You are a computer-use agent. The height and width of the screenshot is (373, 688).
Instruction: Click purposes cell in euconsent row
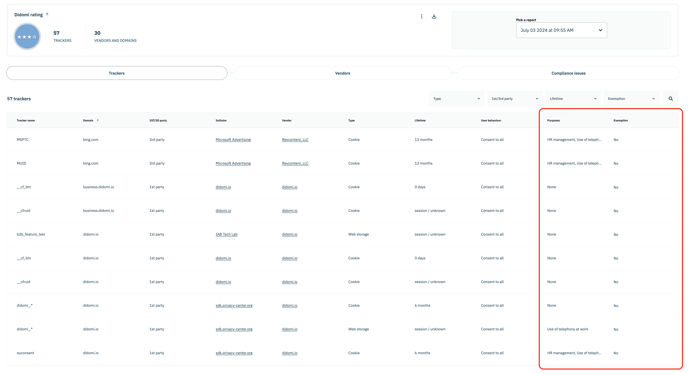574,353
